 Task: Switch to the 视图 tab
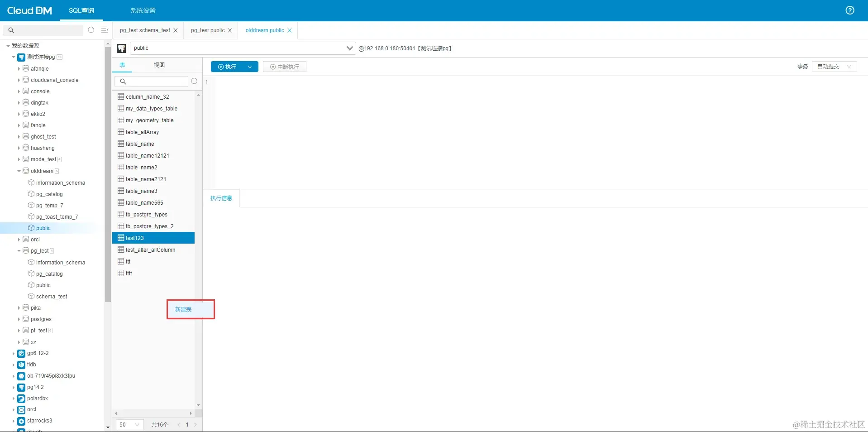click(158, 65)
